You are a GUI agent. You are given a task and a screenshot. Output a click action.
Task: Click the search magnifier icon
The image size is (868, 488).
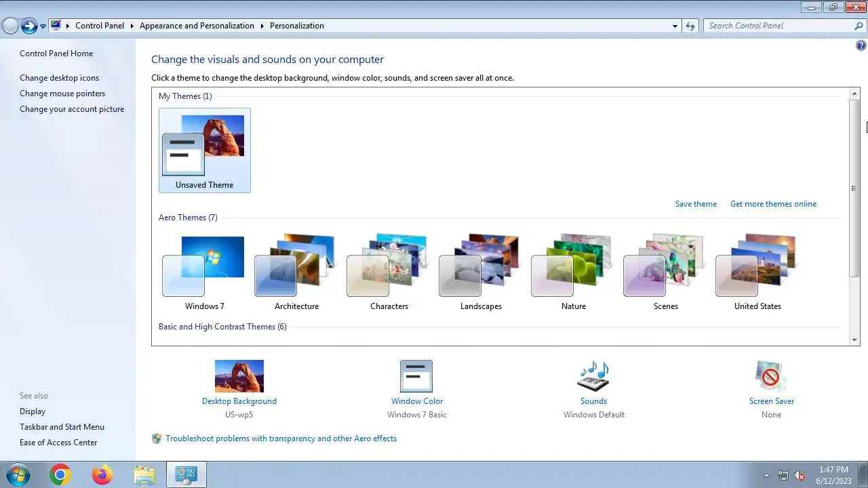tap(859, 26)
